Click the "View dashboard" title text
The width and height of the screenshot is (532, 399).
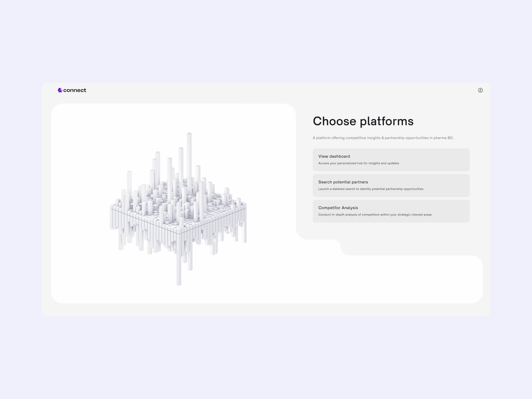(334, 156)
